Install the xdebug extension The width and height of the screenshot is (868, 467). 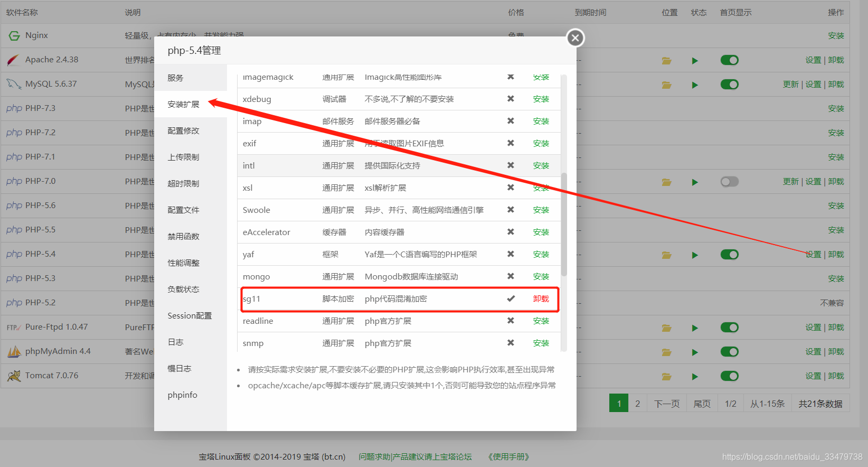pos(541,99)
